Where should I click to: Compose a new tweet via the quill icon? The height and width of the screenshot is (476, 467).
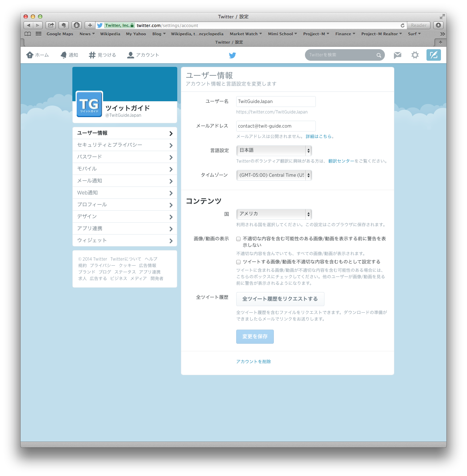tap(433, 55)
